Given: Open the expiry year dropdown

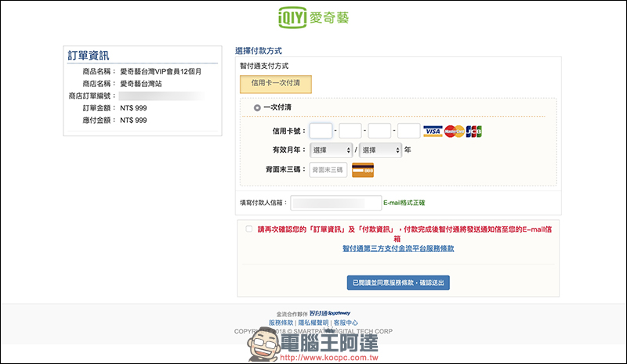Looking at the screenshot, I should click(380, 150).
